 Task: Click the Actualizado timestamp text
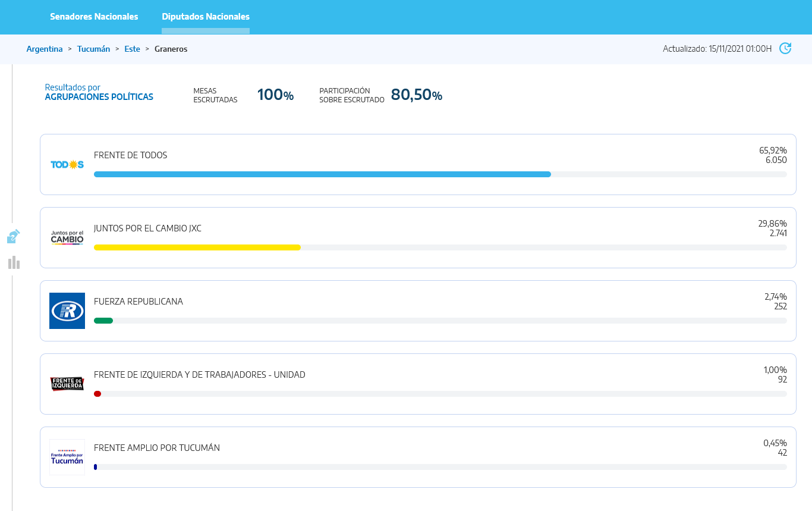717,49
